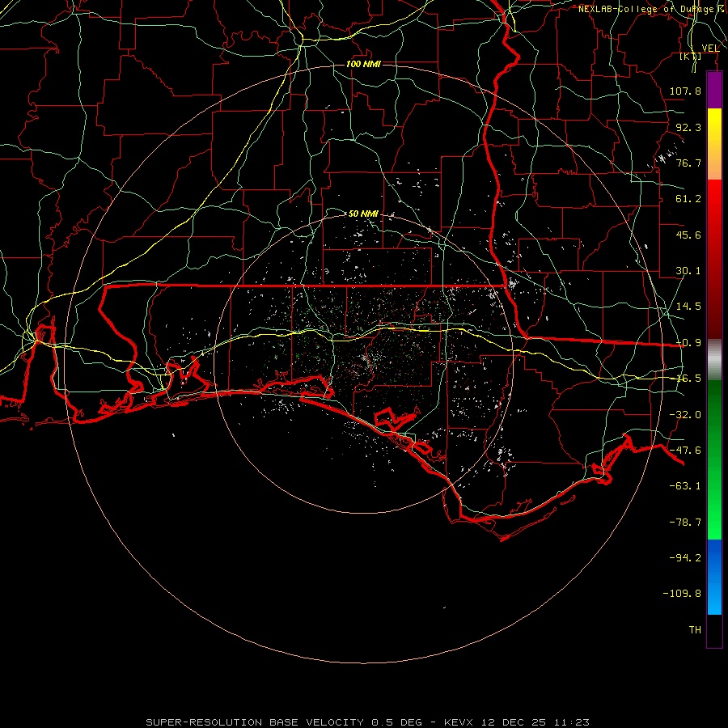
Task: Select the -94.2 legend value
Action: (685, 558)
